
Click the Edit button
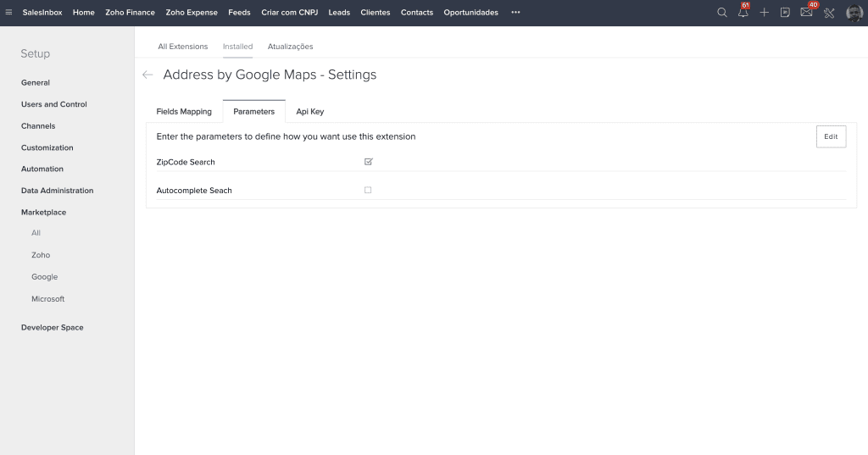pyautogui.click(x=831, y=136)
